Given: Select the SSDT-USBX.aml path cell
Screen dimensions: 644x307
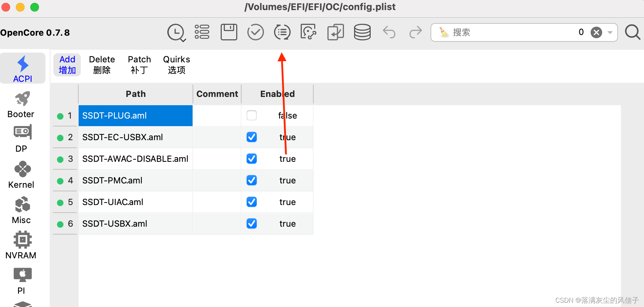Looking at the screenshot, I should pos(136,224).
